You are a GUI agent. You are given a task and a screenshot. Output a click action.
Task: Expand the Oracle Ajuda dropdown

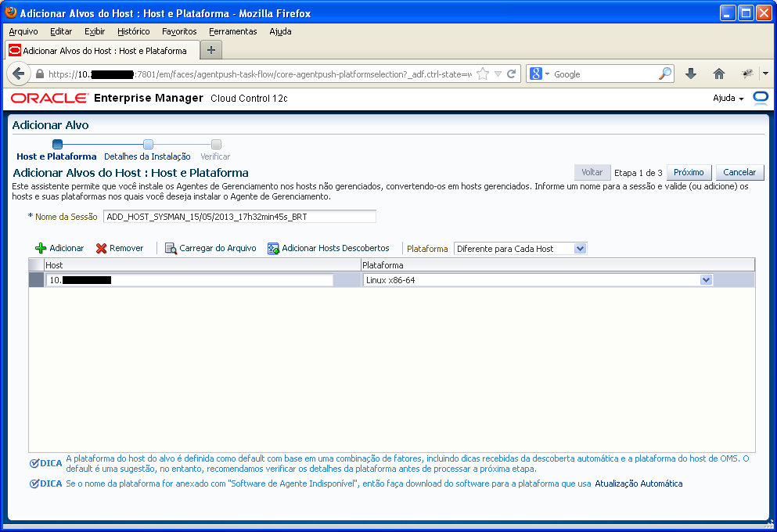coord(728,98)
